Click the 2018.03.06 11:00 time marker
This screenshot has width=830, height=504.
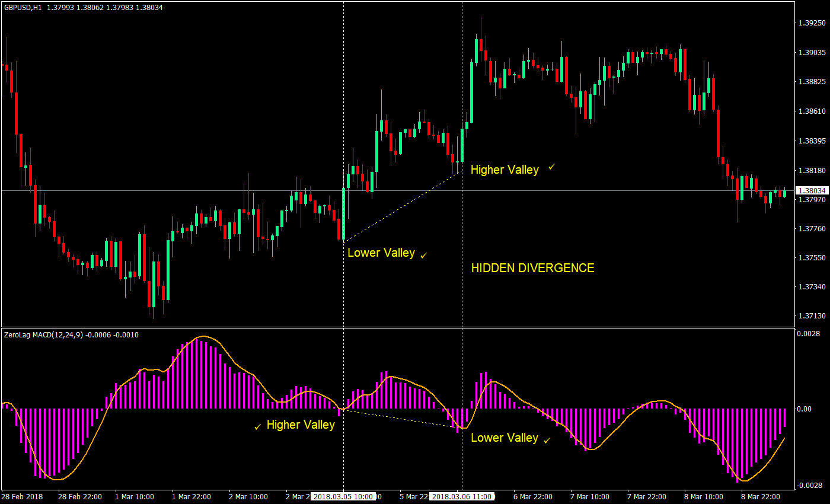tap(462, 497)
